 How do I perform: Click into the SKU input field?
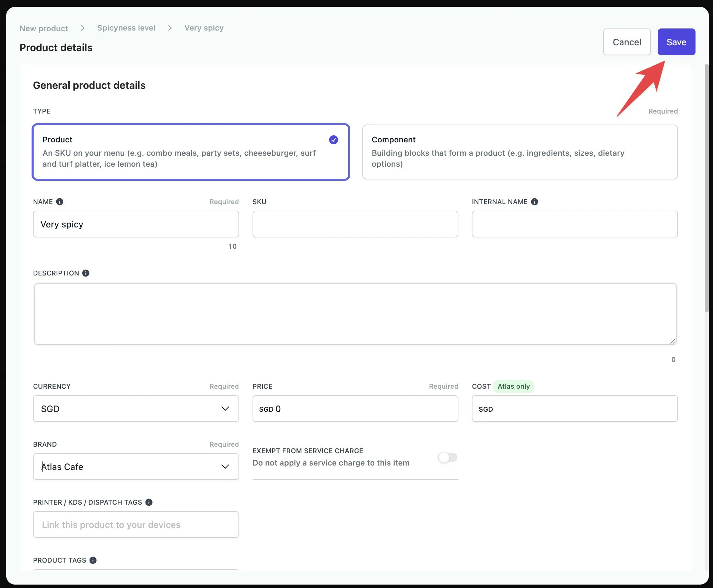click(x=355, y=224)
